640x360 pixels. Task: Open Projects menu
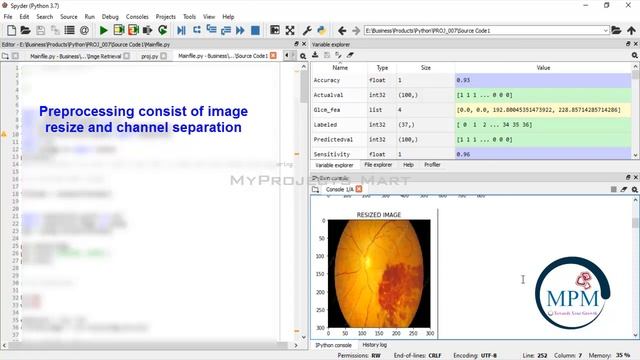click(x=165, y=17)
